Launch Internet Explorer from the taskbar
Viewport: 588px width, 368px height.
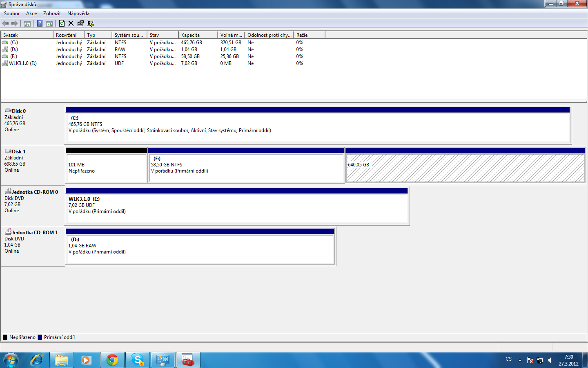(37, 360)
